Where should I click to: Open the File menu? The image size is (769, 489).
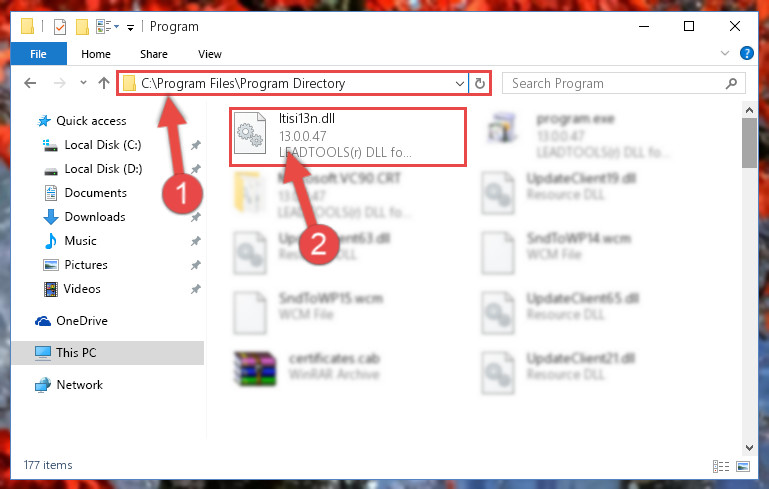(x=38, y=53)
